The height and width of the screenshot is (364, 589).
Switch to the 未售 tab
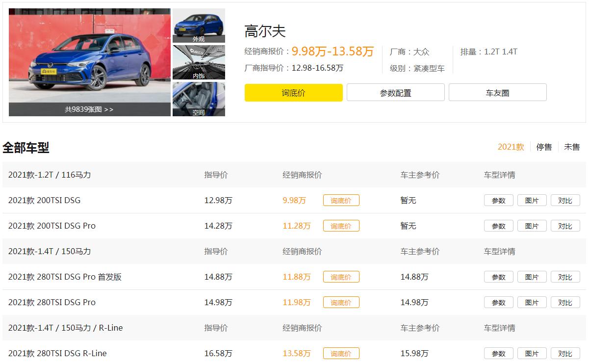click(572, 147)
